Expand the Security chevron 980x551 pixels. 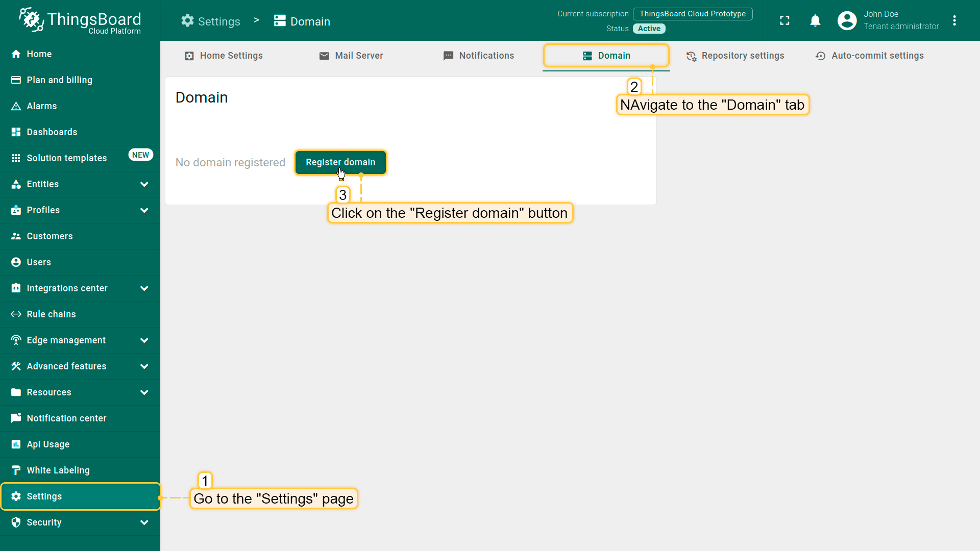click(144, 522)
